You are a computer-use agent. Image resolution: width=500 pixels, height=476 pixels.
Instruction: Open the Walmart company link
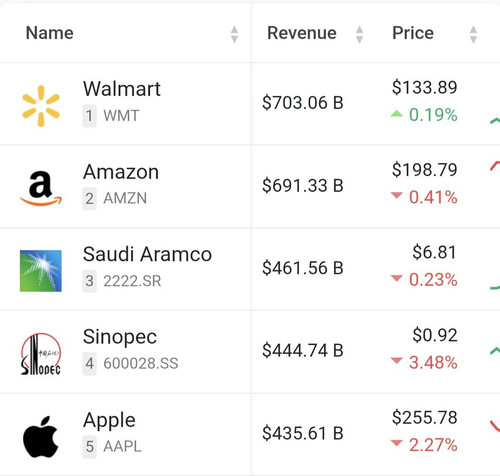(122, 89)
